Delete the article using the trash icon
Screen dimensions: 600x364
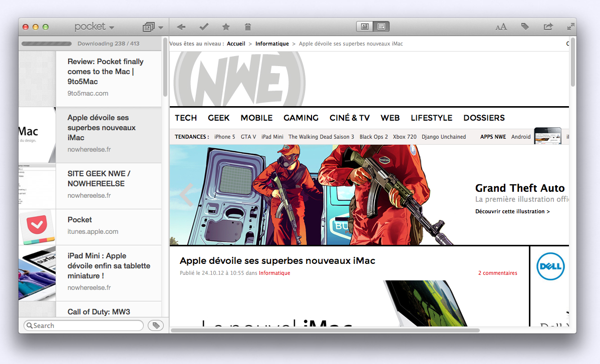tap(248, 27)
